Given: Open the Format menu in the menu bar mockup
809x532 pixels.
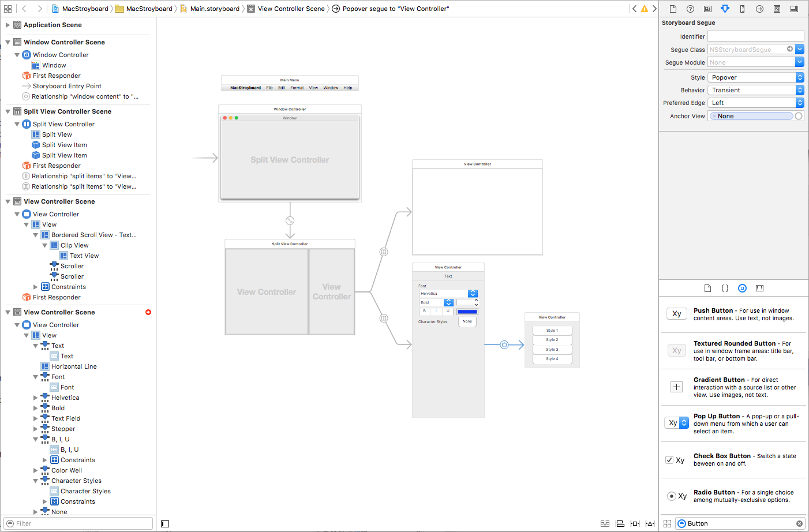Looking at the screenshot, I should [x=296, y=87].
